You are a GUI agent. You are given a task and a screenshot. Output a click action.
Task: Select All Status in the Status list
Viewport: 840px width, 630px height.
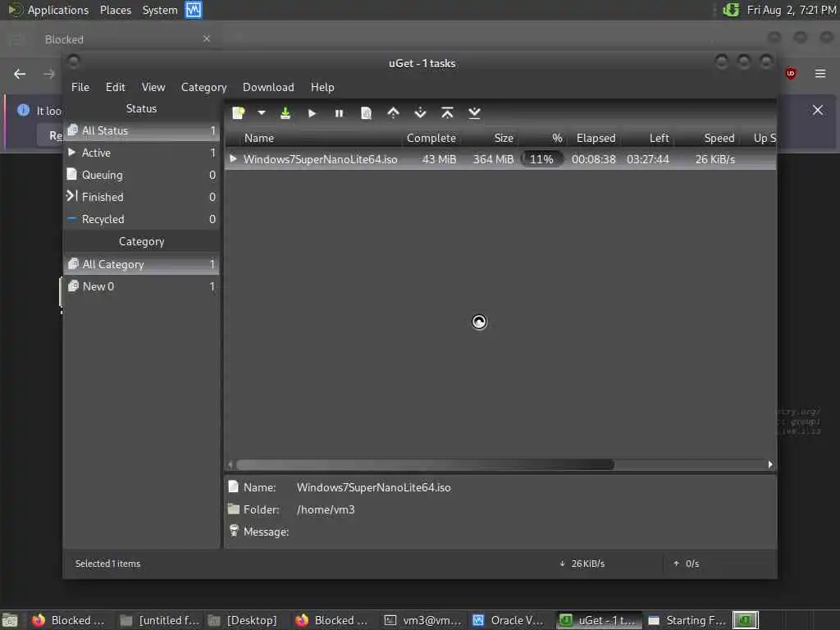(141, 130)
